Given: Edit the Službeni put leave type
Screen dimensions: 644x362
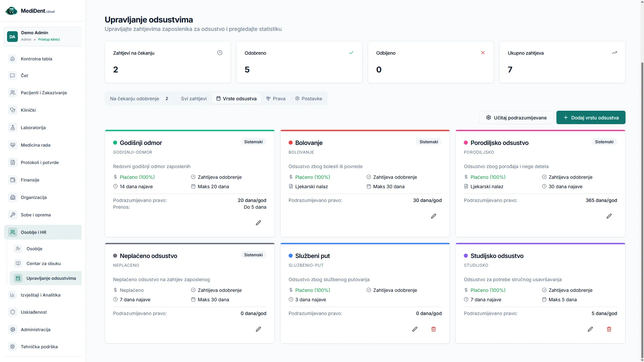Looking at the screenshot, I should click(415, 329).
